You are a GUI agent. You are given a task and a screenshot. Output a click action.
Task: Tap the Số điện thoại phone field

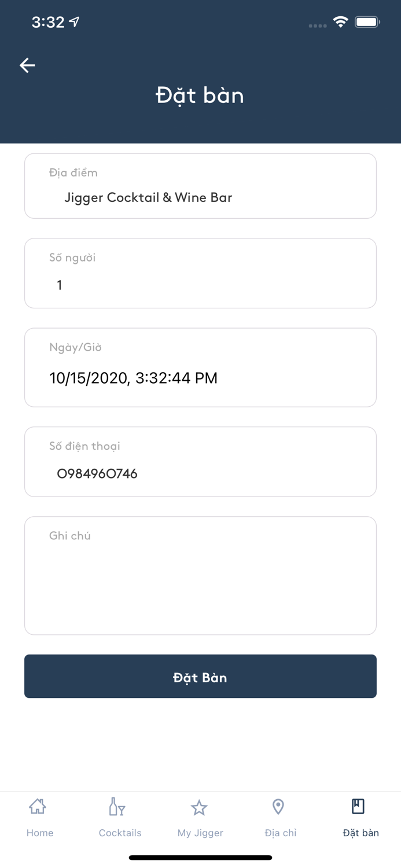coord(200,461)
